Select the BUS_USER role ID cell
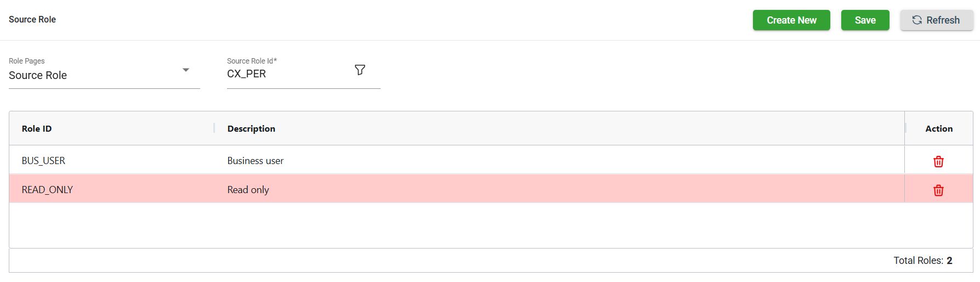The width and height of the screenshot is (980, 282). 43,161
